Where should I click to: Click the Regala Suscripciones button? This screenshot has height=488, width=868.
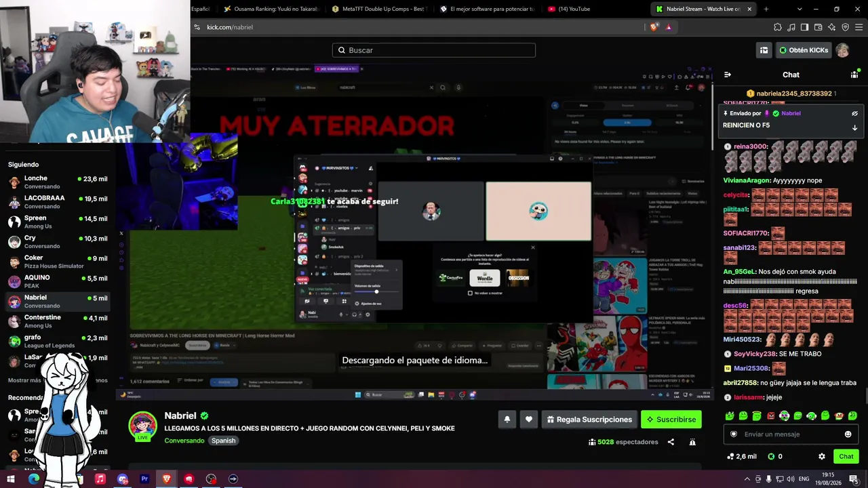589,420
